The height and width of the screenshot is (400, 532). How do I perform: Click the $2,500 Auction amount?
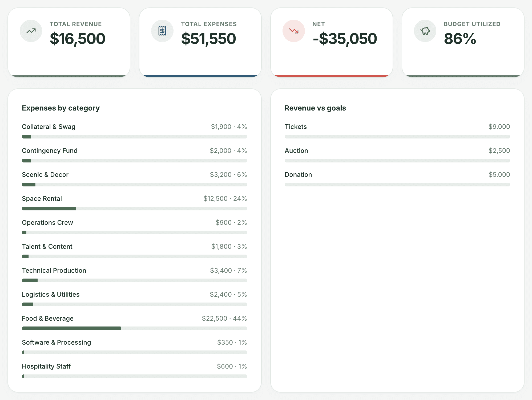[499, 151]
